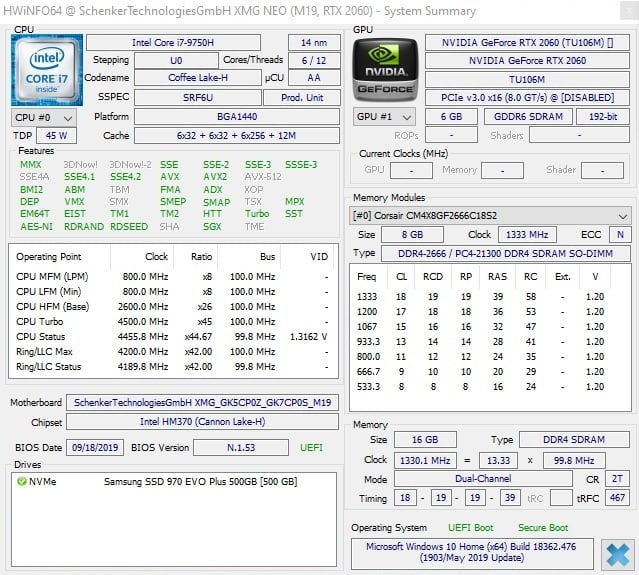This screenshot has height=575, width=639.
Task: Click the Intel Core i7-9750H name field
Action: (x=173, y=42)
